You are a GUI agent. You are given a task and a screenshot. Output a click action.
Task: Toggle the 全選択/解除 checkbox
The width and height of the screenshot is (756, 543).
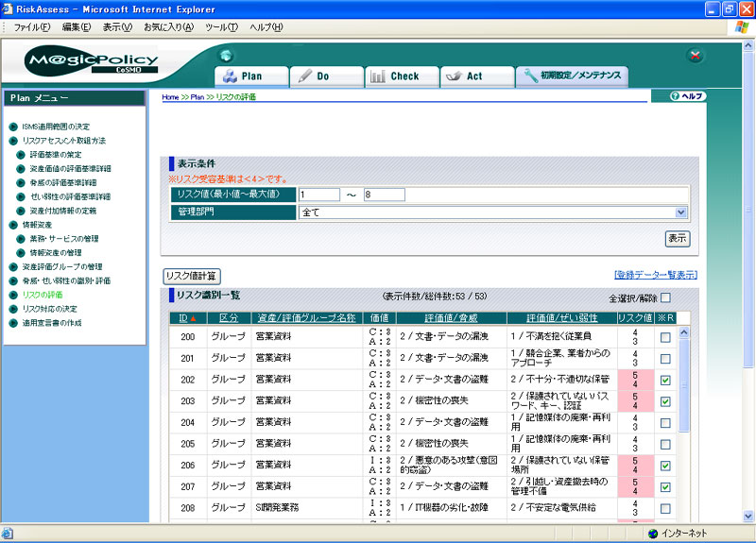[x=665, y=297]
